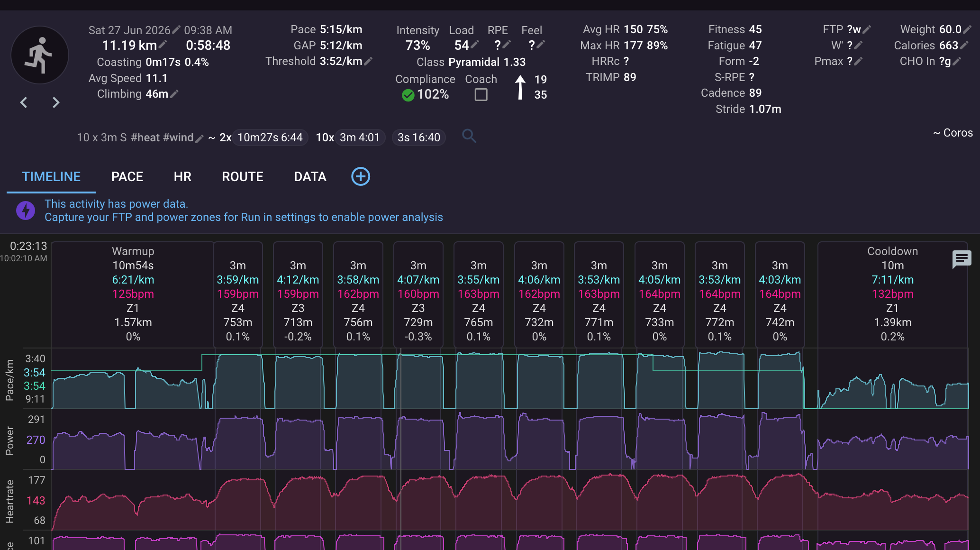Edit the 11.19 km distance pencil icon
This screenshot has height=550, width=980.
point(163,45)
